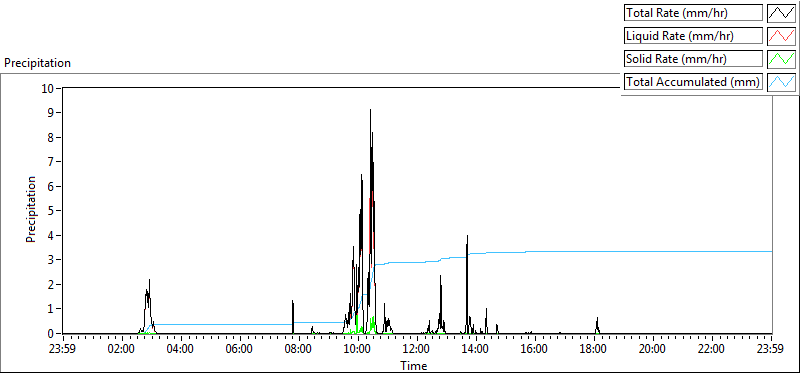Screen dimensions: 800x373
Task: Click the y-axis maximum value 10
Action: pos(47,88)
